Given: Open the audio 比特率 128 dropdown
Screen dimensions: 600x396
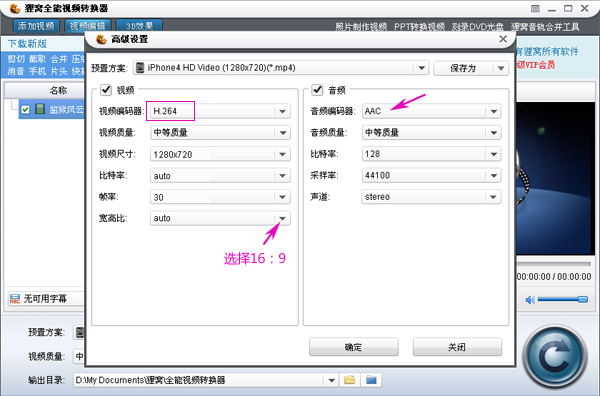Looking at the screenshot, I should tap(494, 154).
